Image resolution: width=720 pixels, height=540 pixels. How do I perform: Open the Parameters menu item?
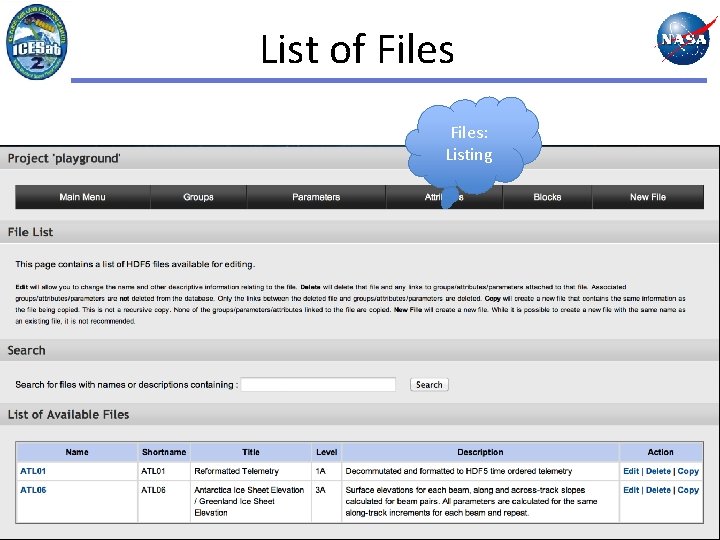[316, 197]
